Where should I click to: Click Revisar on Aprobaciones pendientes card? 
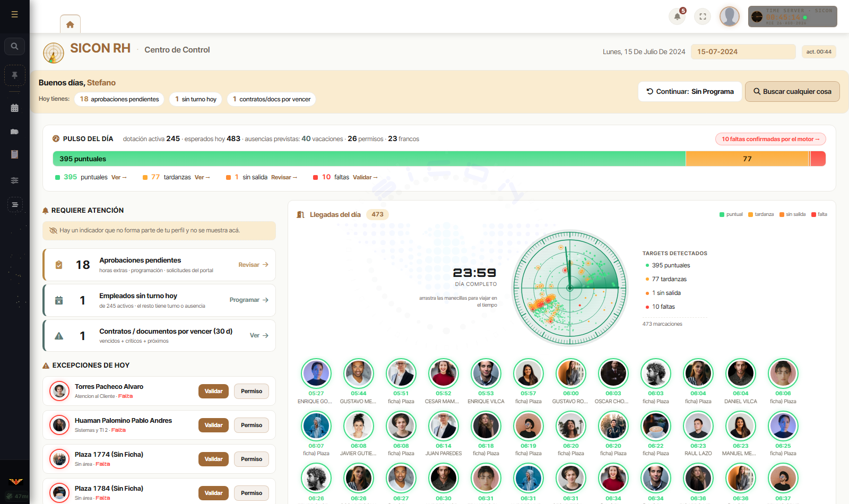253,265
